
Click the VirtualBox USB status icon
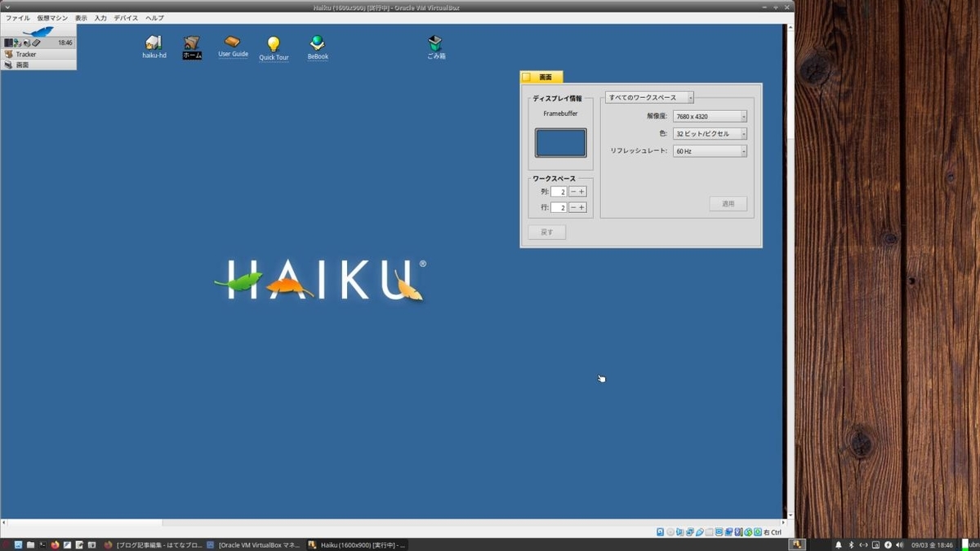tap(700, 532)
